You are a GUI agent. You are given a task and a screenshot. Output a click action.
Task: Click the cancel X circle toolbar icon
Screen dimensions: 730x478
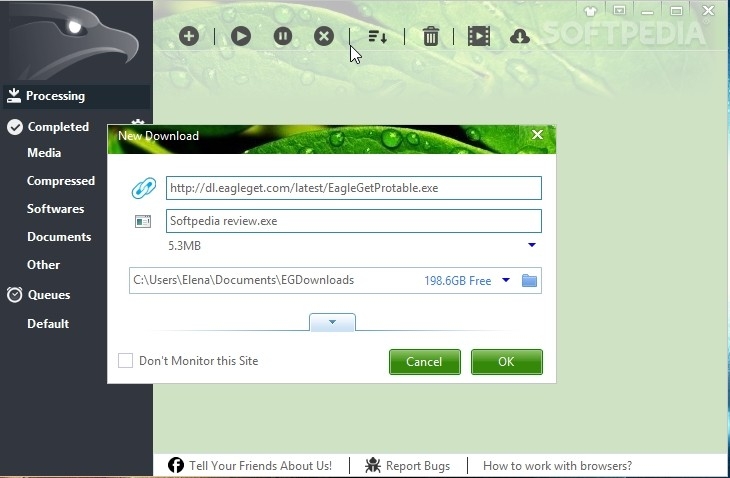pyautogui.click(x=324, y=36)
